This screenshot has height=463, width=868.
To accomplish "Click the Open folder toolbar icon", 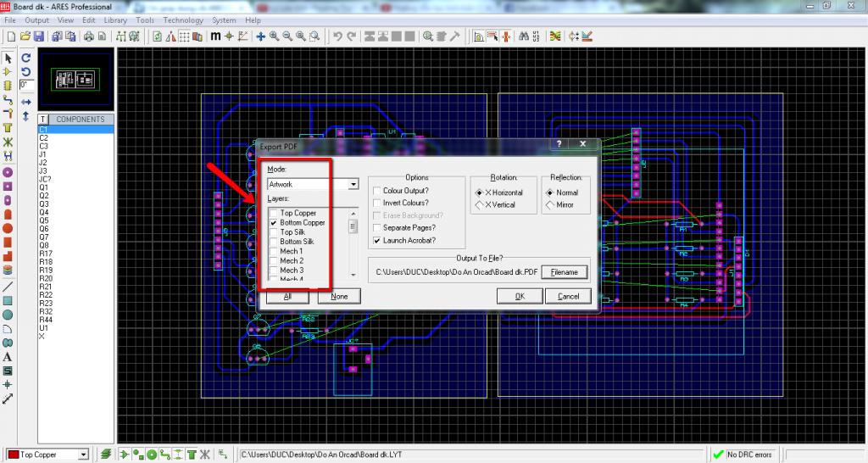I will (25, 36).
